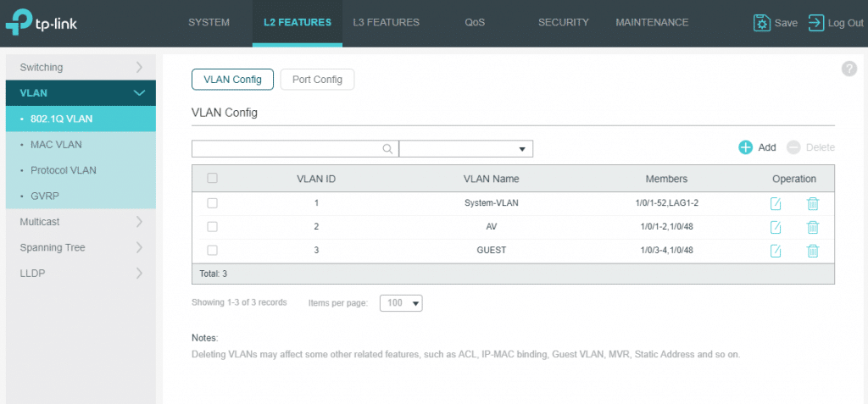868x404 pixels.
Task: Toggle the select-all checkbox in table header
Action: pyautogui.click(x=213, y=179)
